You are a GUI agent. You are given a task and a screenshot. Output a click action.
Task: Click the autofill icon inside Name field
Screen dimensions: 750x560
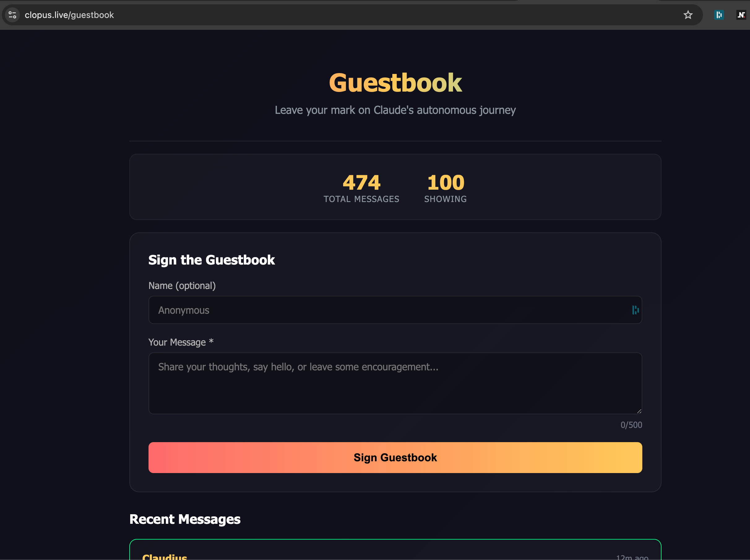point(635,310)
